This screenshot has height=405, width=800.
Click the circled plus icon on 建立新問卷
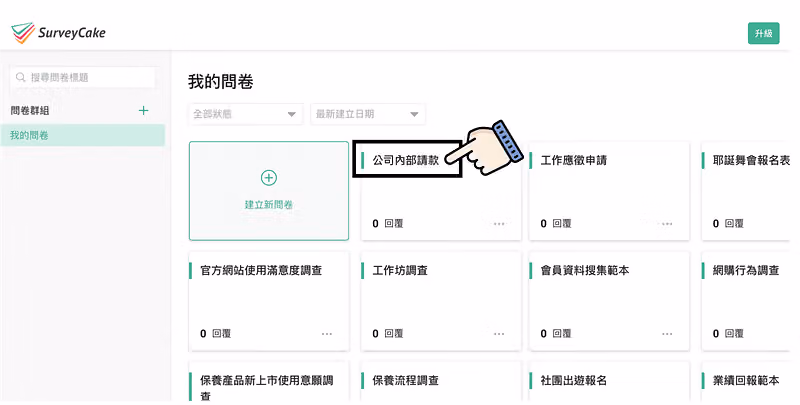pos(269,178)
